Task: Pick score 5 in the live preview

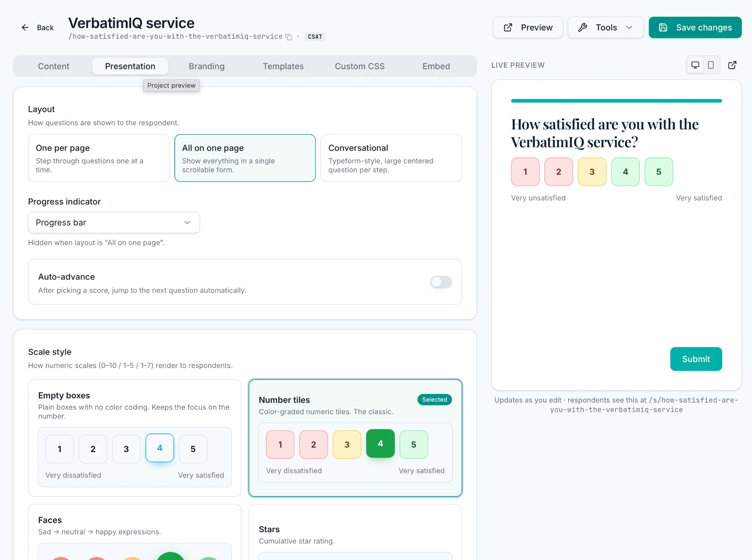Action: pyautogui.click(x=659, y=172)
